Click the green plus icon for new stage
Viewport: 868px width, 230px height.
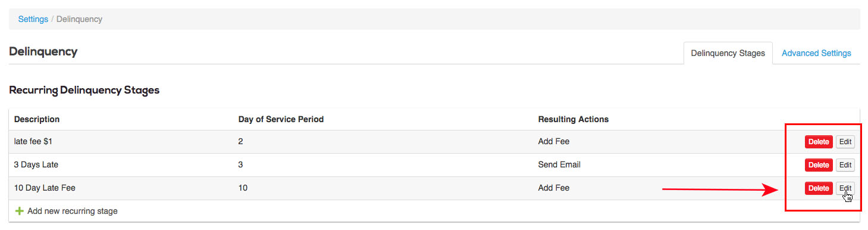click(x=19, y=211)
